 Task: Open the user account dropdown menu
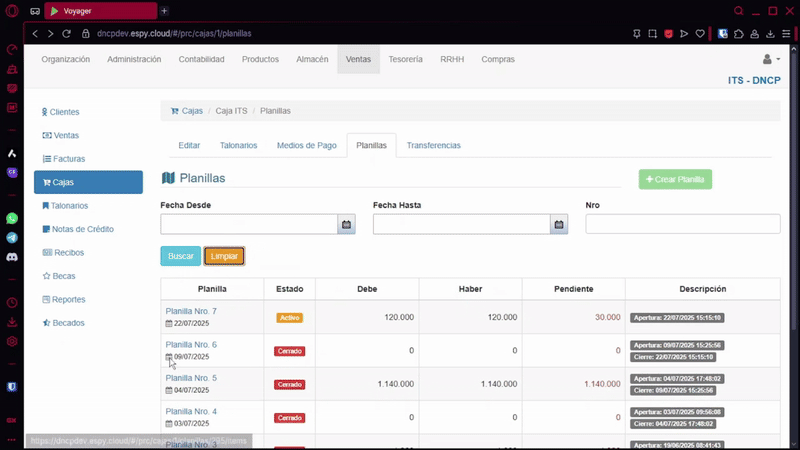(x=770, y=60)
